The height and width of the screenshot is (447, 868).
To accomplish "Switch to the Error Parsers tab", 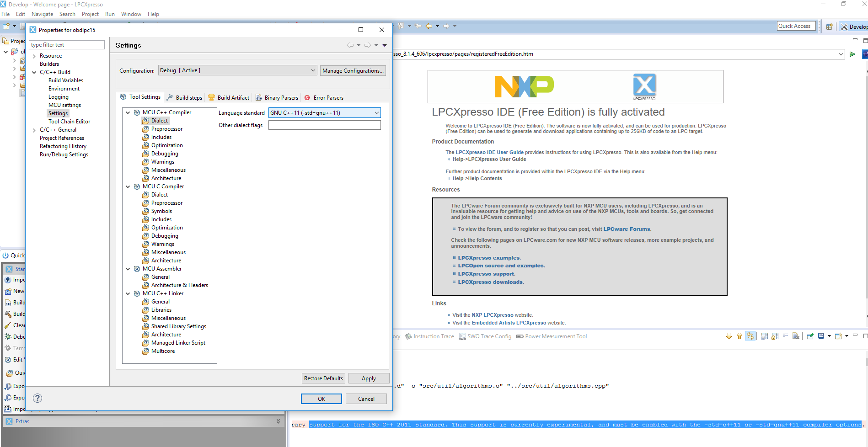I will tap(324, 97).
